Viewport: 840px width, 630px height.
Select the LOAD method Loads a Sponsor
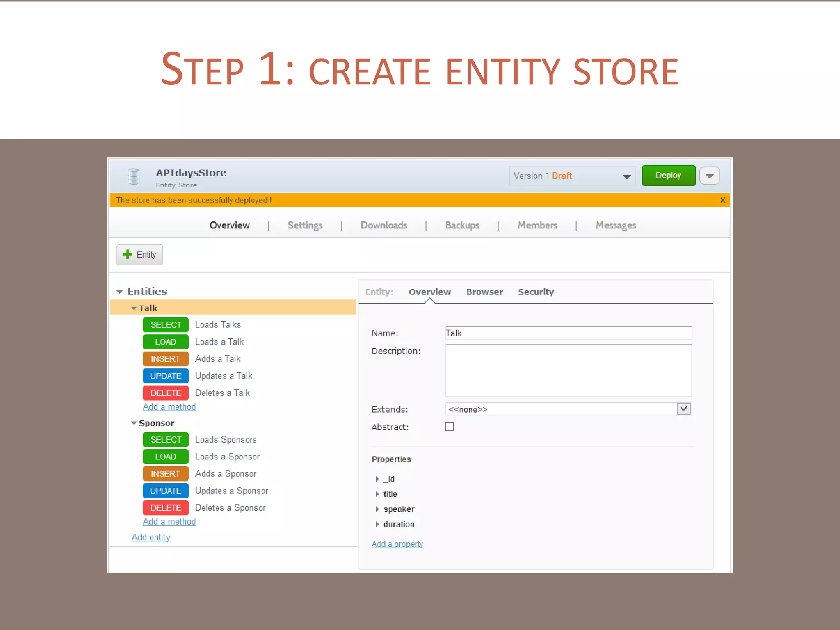[x=166, y=457]
